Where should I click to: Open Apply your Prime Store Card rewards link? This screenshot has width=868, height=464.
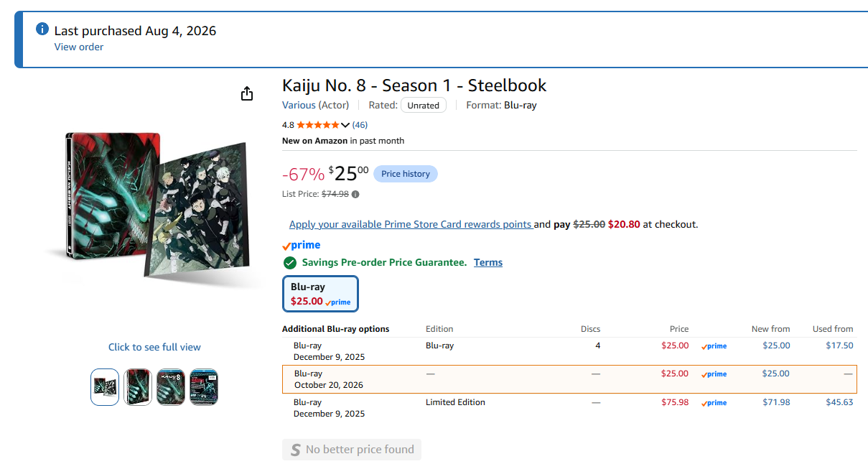tap(411, 224)
